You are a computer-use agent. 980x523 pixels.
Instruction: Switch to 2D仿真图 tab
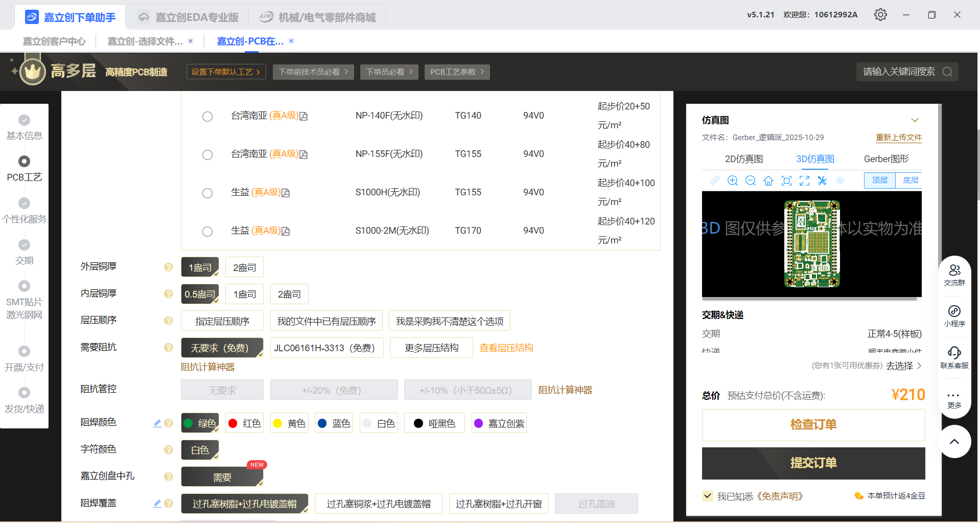pos(744,159)
